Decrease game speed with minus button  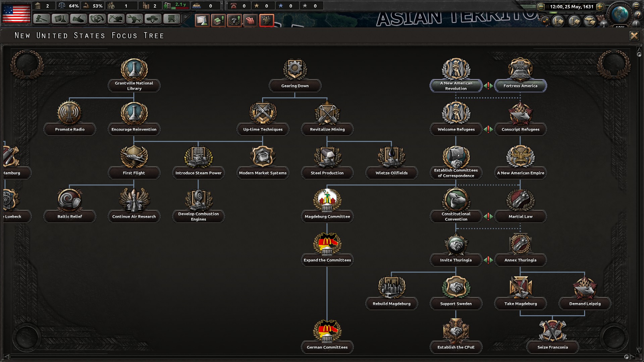[541, 6]
